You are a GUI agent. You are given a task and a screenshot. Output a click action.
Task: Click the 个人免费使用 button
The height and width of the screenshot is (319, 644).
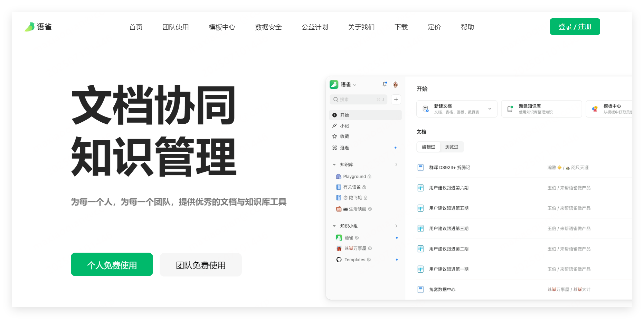tap(112, 264)
